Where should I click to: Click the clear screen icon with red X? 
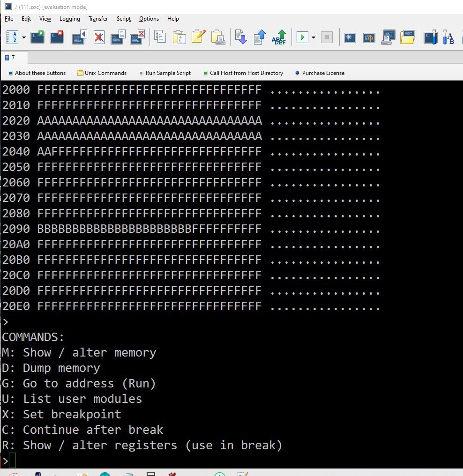99,37
